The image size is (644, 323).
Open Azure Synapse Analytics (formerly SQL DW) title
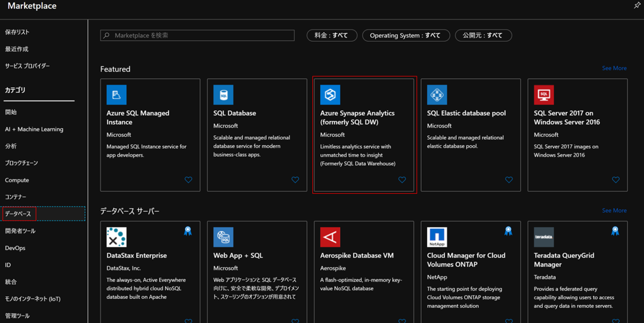(x=357, y=118)
